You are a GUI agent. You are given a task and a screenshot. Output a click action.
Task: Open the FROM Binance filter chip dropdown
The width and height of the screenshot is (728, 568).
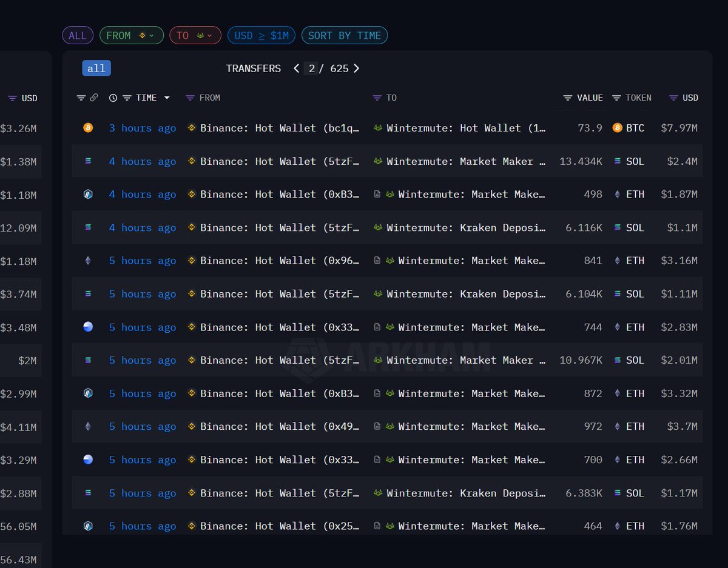click(132, 36)
